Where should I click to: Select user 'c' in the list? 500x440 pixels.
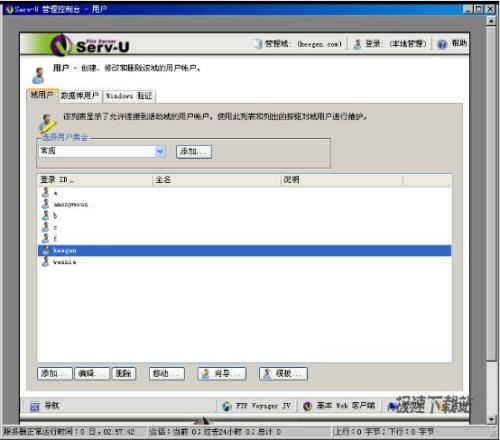(x=55, y=227)
